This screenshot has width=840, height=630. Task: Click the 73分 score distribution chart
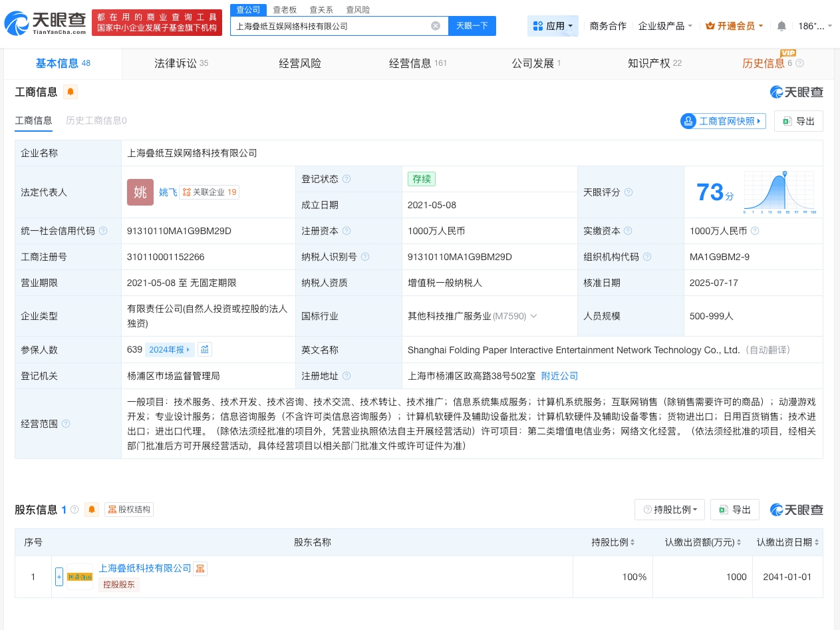[779, 192]
